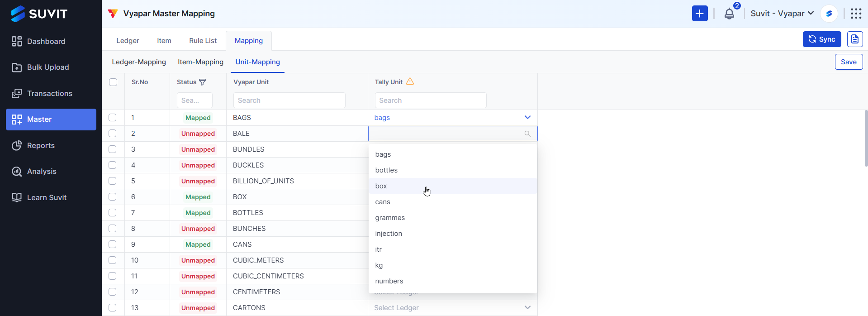
Task: Check the box for row BALE
Action: [113, 134]
